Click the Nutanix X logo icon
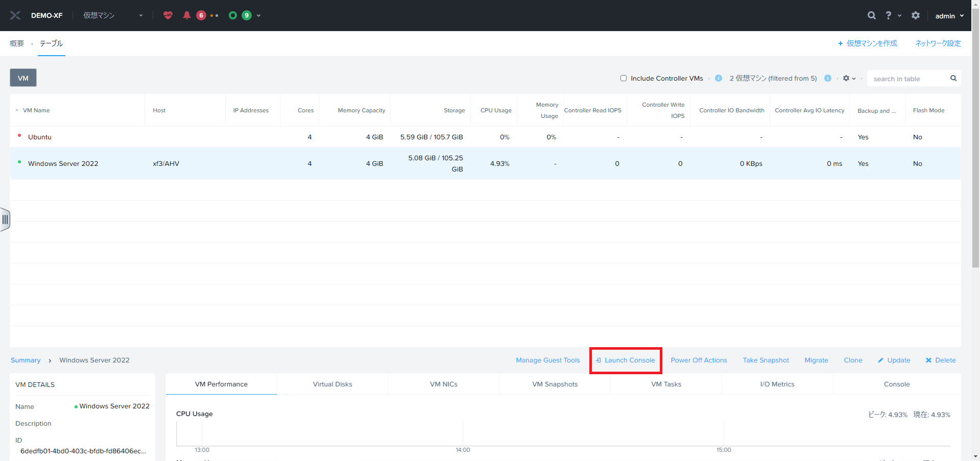 click(x=15, y=15)
